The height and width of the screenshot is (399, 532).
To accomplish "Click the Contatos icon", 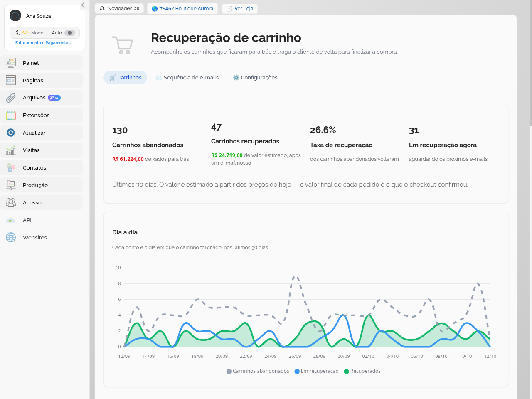I will click(x=11, y=167).
